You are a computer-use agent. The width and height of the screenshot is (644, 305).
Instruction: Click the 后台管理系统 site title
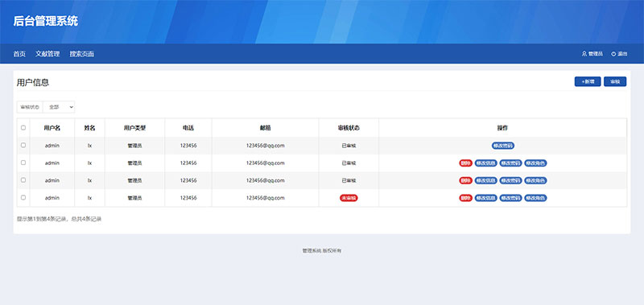pyautogui.click(x=46, y=22)
